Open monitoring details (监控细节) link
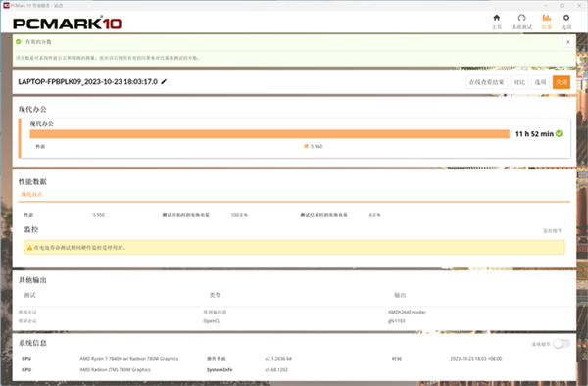The height and width of the screenshot is (386, 588). coord(553,231)
